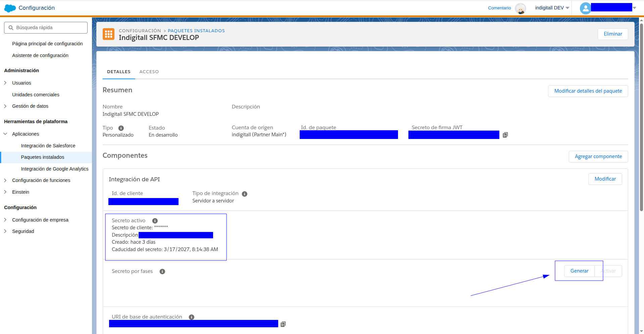Show info for URI de base de autenticación
644x334 pixels.
(x=192, y=317)
